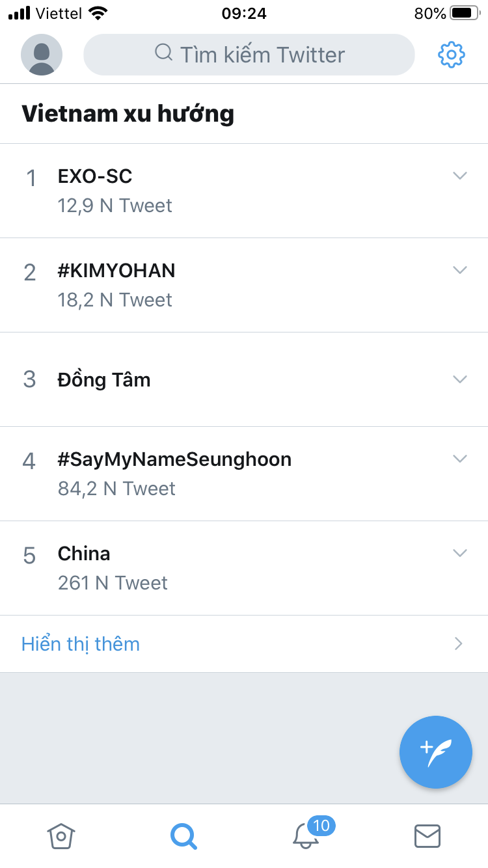The image size is (488, 868).
Task: Open the #KIMYOHAN trending hashtag
Action: tap(116, 271)
